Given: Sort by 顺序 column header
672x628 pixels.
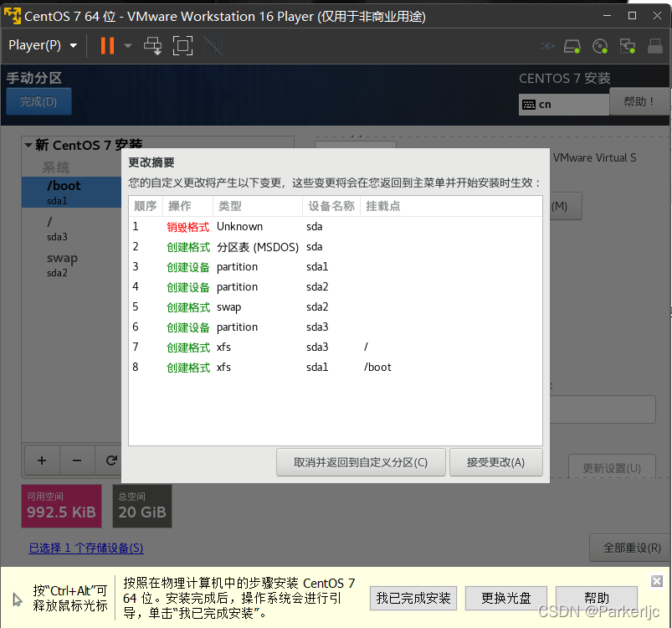Looking at the screenshot, I should click(146, 206).
